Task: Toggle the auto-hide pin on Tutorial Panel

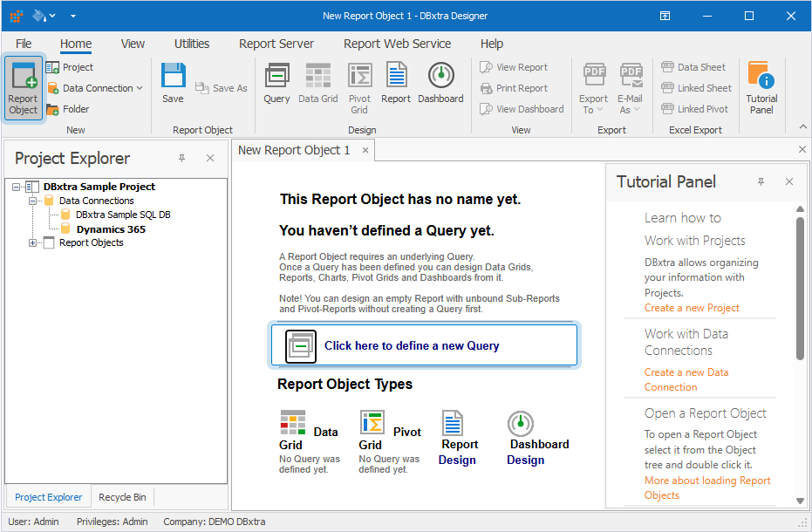Action: tap(761, 181)
